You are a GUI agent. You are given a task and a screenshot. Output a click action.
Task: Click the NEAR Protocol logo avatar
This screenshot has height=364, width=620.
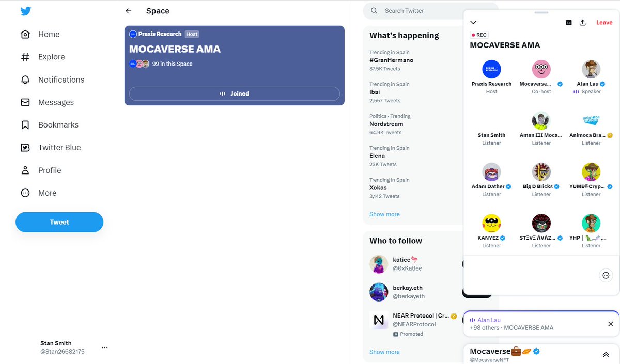379,320
